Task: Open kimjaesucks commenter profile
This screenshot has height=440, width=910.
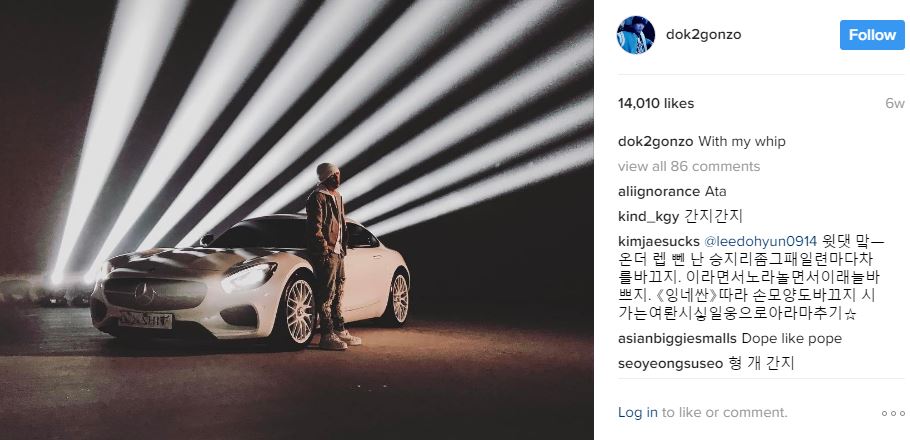Action: click(659, 241)
